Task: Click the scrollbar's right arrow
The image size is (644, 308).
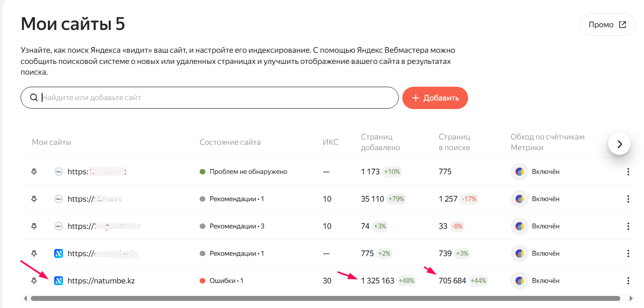Action: pos(631,298)
